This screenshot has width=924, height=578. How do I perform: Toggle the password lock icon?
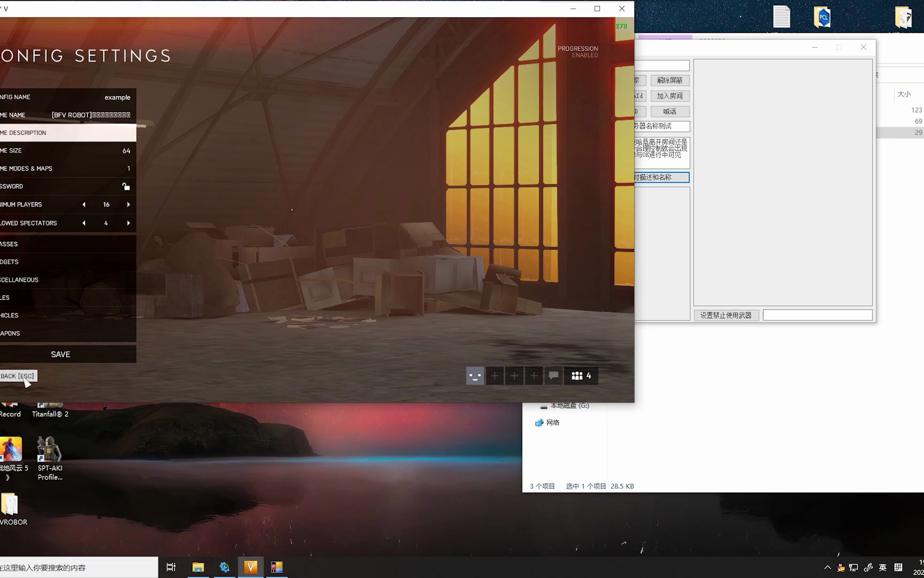click(x=126, y=187)
